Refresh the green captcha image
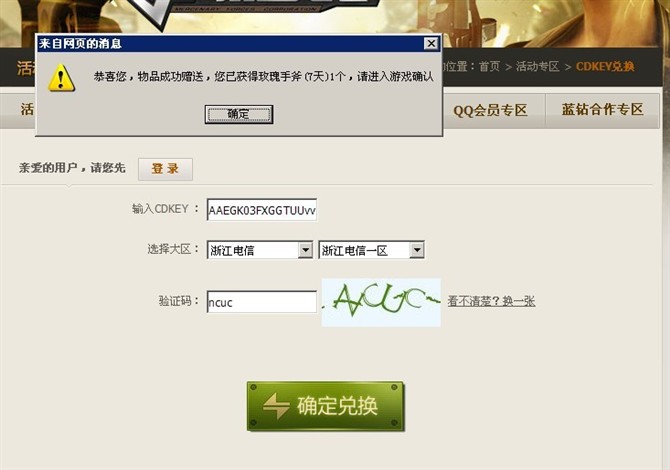 381,302
